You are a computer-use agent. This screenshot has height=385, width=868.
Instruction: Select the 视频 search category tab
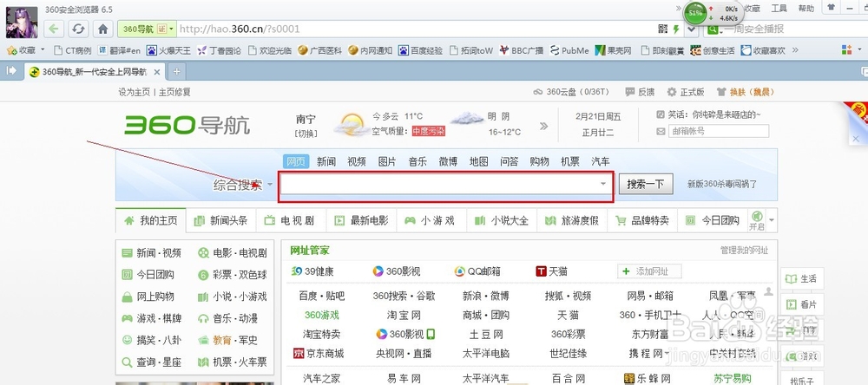pyautogui.click(x=357, y=161)
